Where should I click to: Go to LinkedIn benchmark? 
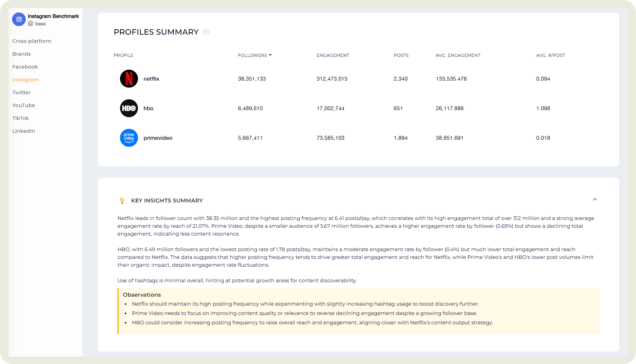pyautogui.click(x=23, y=131)
